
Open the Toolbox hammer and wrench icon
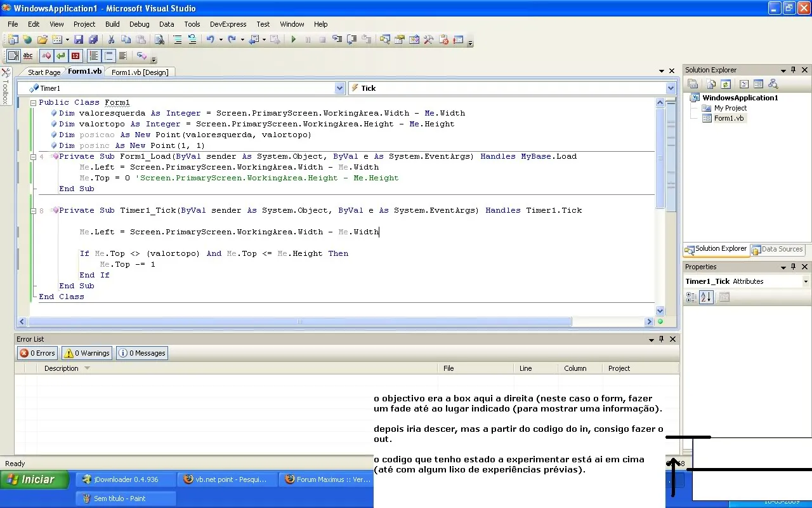pyautogui.click(x=428, y=39)
